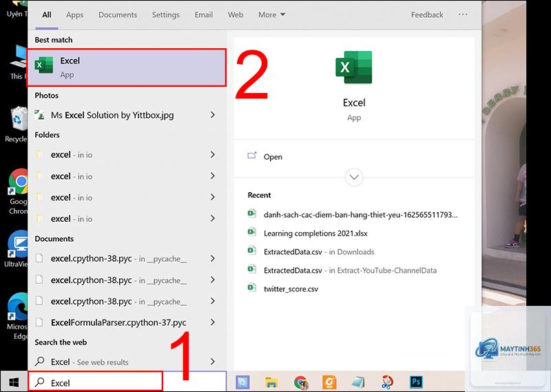Select the Microsoft Edge desktop shortcut
The width and height of the screenshot is (551, 392).
[x=18, y=316]
